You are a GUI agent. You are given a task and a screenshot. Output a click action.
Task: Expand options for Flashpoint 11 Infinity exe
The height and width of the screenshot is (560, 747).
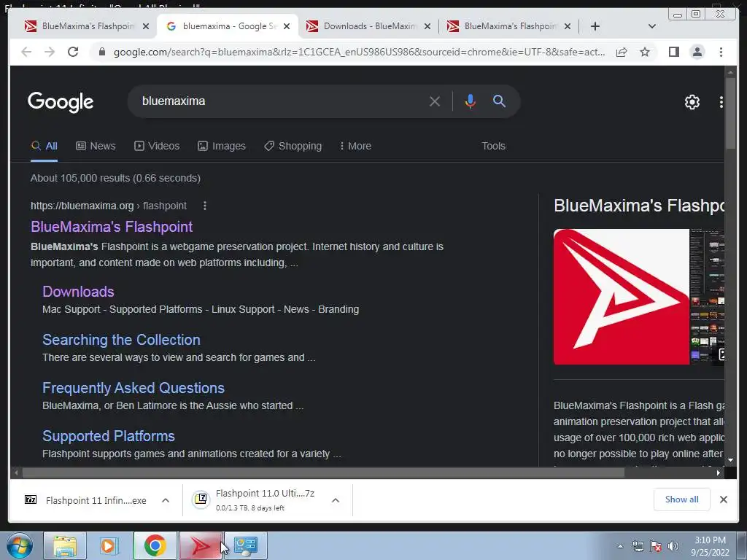[x=166, y=500]
